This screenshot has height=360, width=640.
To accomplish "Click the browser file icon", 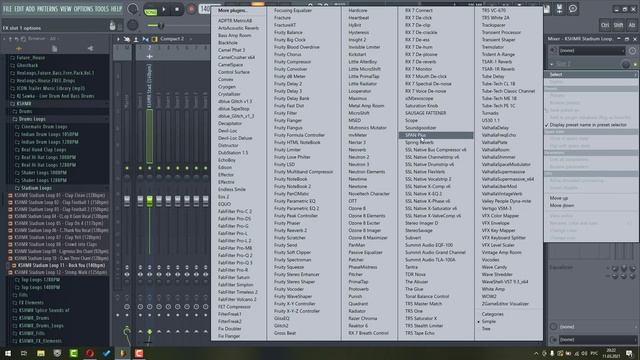I will pyautogui.click(x=54, y=49).
